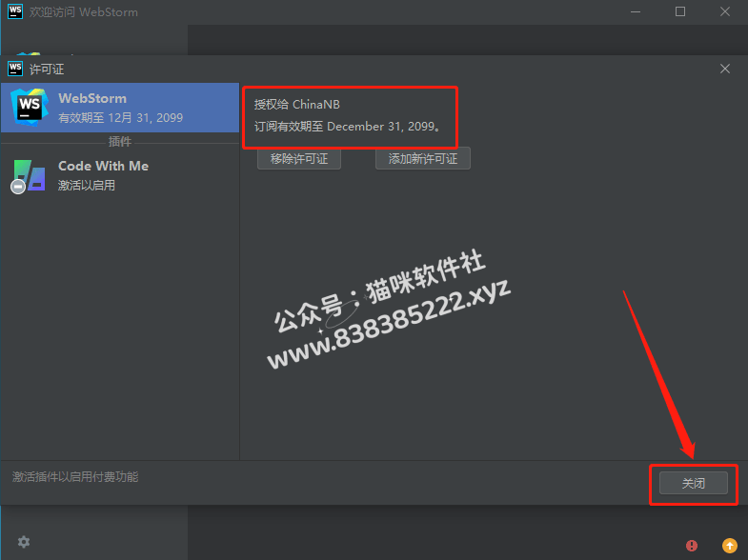Click the 有效期至 12月 31, 2099 text
This screenshot has height=560, width=748.
point(121,118)
